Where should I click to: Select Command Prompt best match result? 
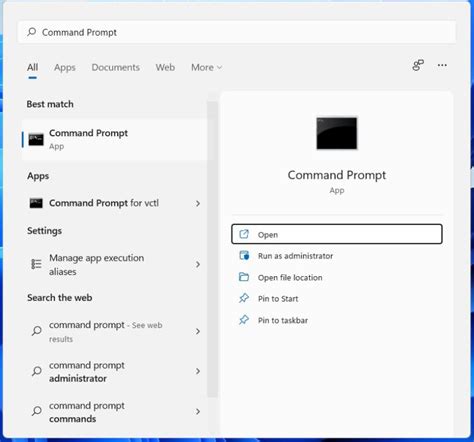click(114, 139)
